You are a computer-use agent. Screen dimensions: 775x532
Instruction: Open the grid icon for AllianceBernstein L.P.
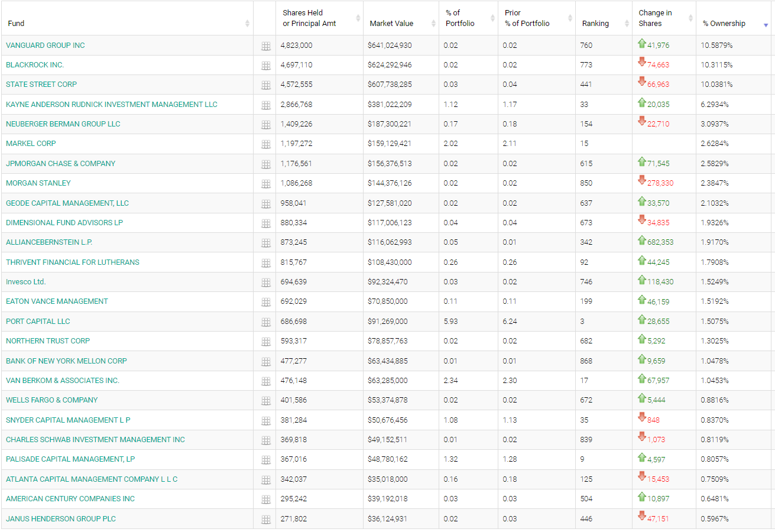pyautogui.click(x=266, y=243)
